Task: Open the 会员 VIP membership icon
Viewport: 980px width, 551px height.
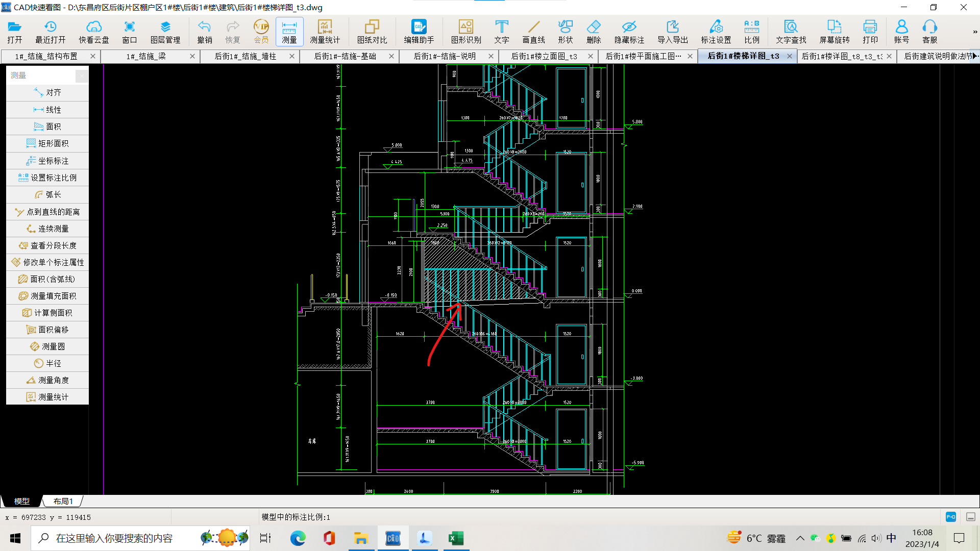Action: (261, 32)
